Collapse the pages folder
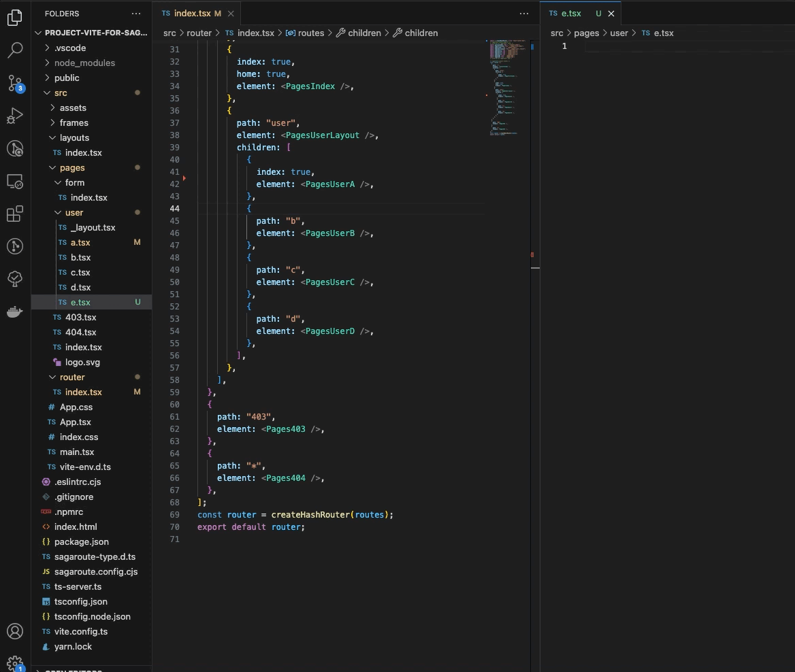This screenshot has height=672, width=795. coord(91,168)
